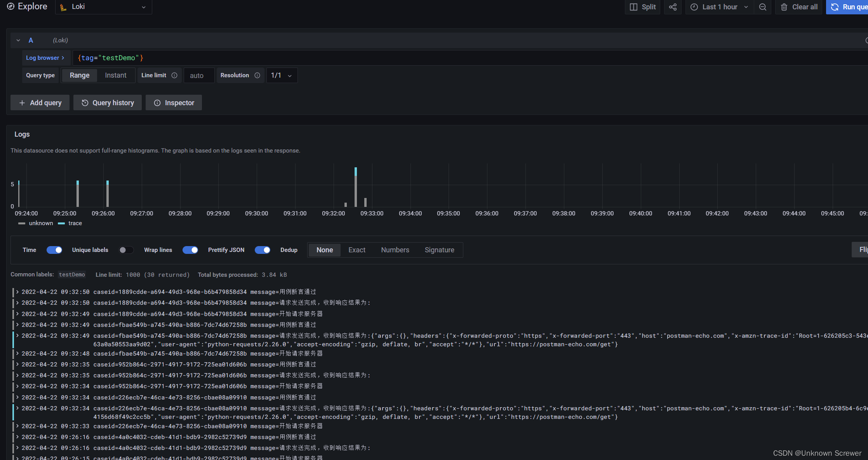Viewport: 868px width, 460px height.
Task: Select the Signature dedup option
Action: 439,250
